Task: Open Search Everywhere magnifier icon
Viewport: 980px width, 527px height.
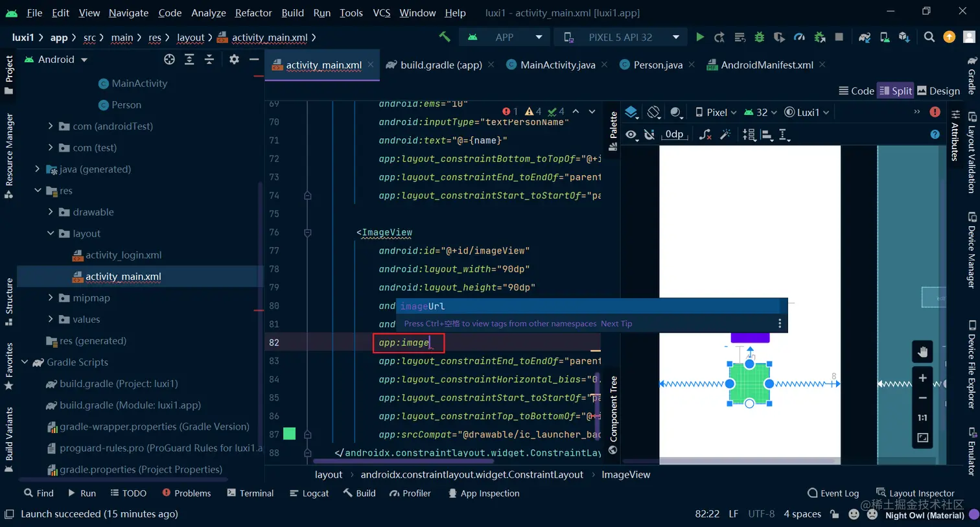Action: [929, 38]
